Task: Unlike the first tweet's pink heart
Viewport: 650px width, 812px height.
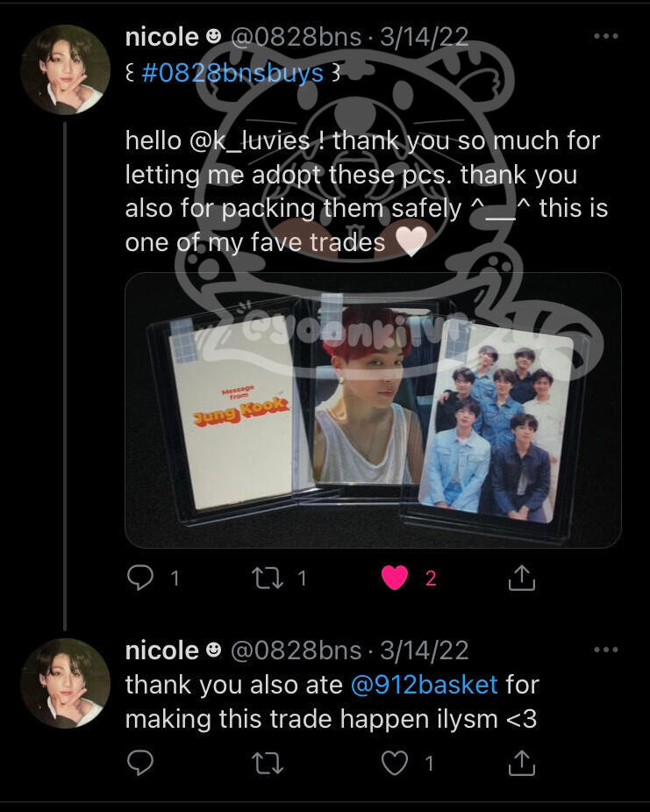Action: pos(395,578)
